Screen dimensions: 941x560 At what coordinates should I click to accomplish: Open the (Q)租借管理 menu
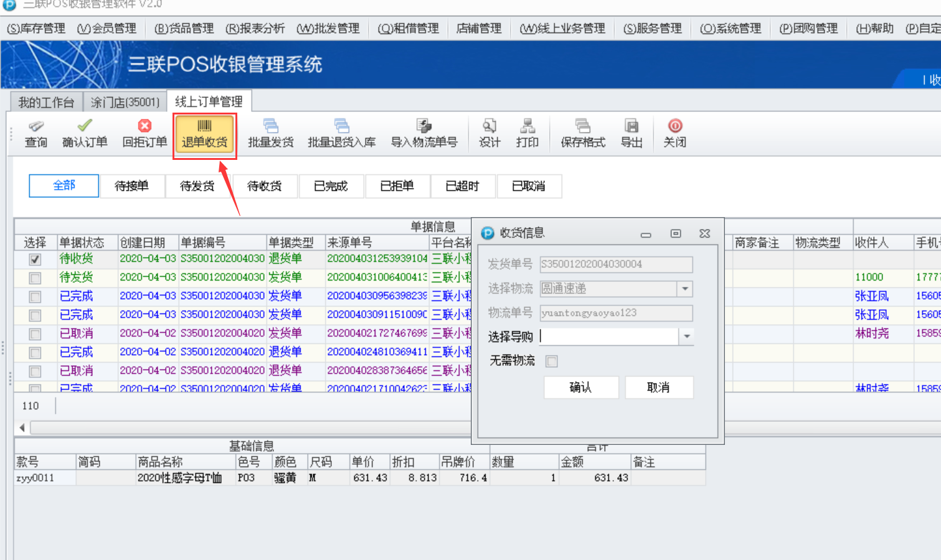(409, 29)
